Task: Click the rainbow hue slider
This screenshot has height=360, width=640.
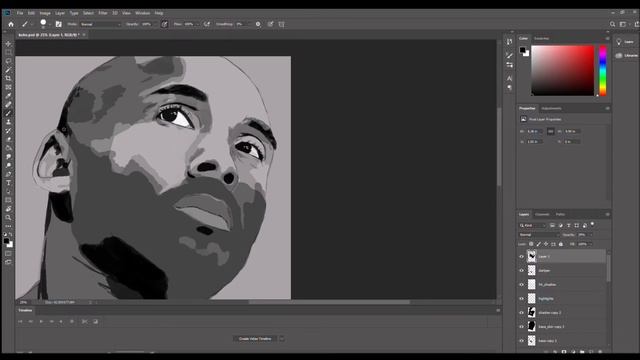Action: tap(603, 71)
